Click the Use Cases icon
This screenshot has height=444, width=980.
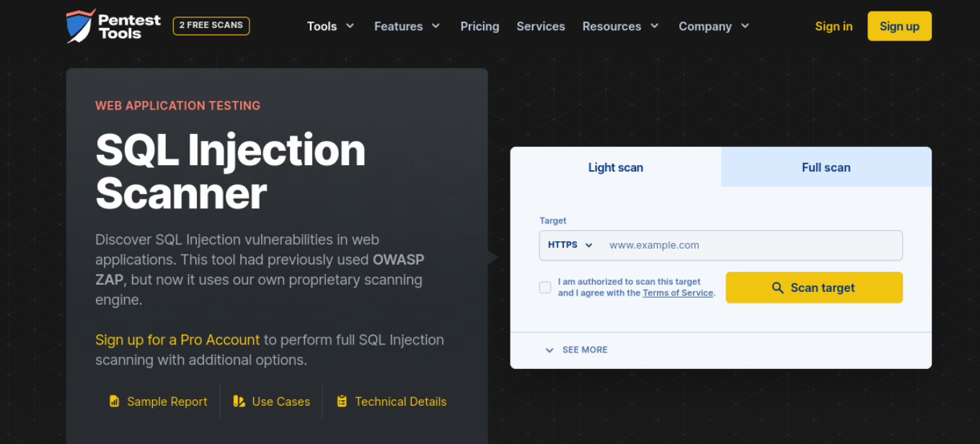coord(239,401)
